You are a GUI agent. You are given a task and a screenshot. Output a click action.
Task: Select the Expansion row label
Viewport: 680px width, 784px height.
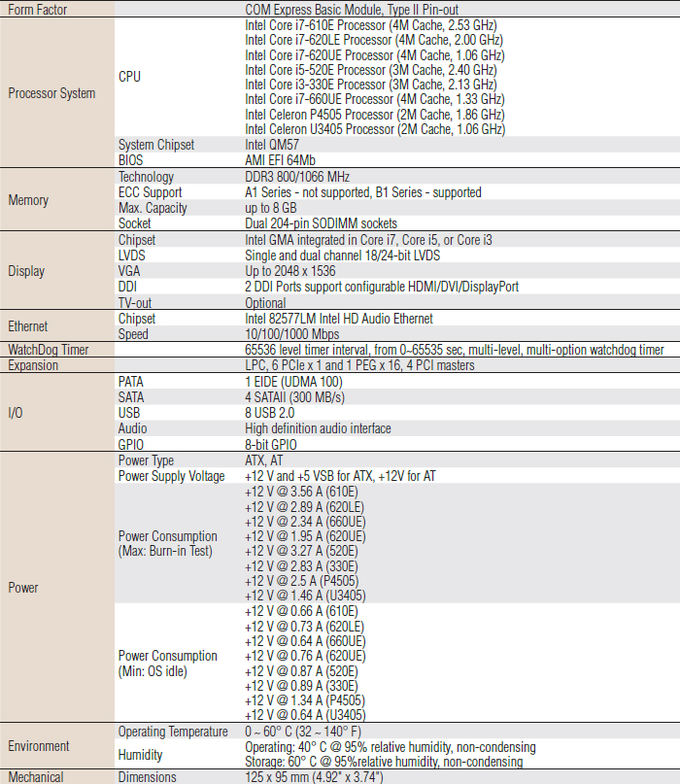coord(33,366)
